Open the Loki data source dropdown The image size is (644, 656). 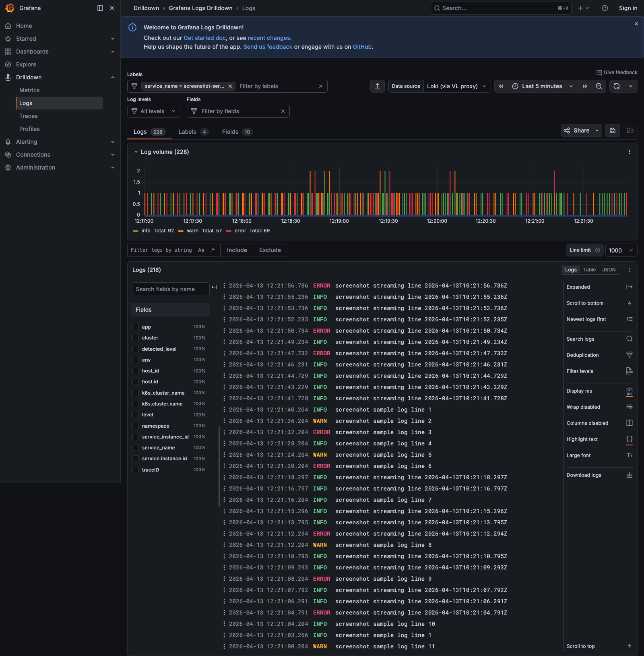(x=457, y=86)
